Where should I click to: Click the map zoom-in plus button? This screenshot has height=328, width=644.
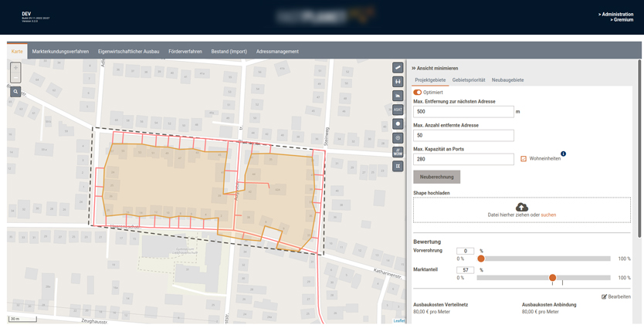15,68
